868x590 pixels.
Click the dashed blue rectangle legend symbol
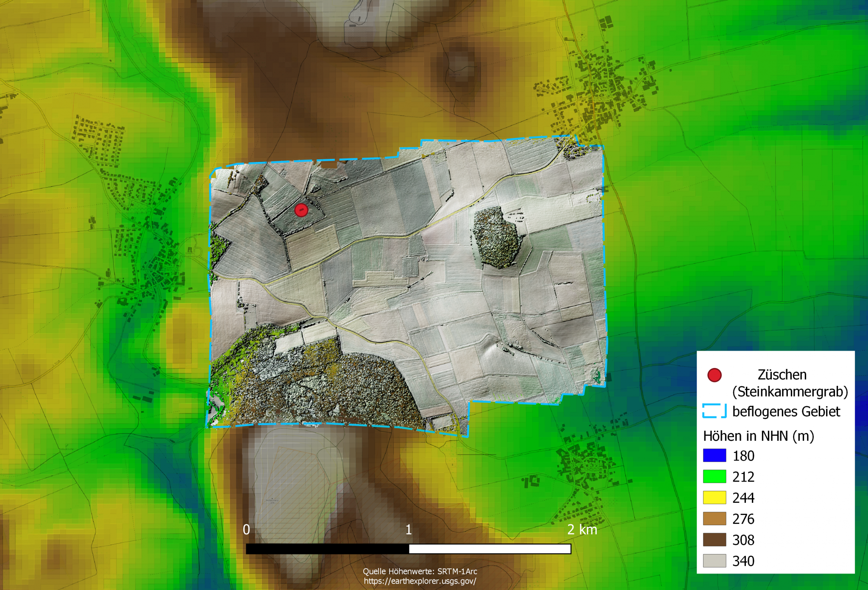point(714,411)
